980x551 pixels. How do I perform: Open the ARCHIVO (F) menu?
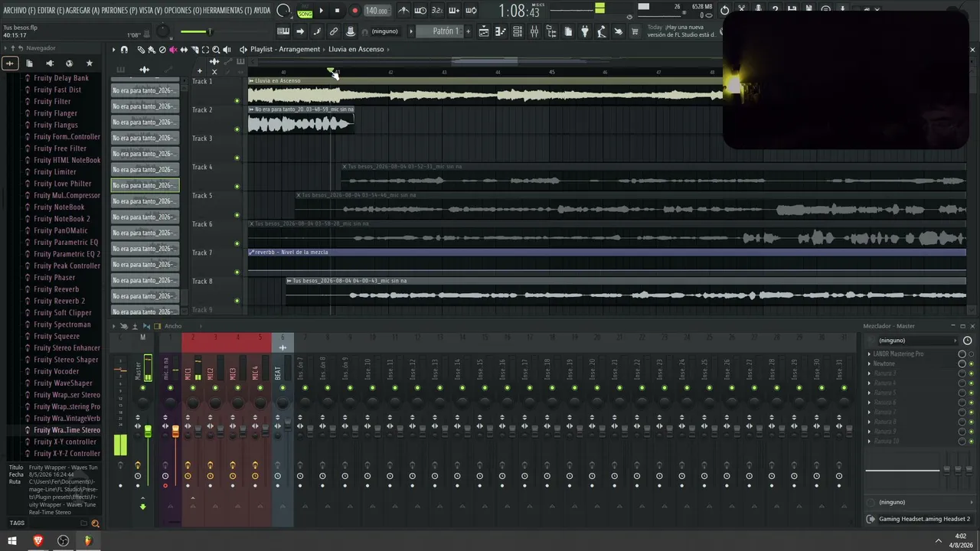pyautogui.click(x=19, y=11)
